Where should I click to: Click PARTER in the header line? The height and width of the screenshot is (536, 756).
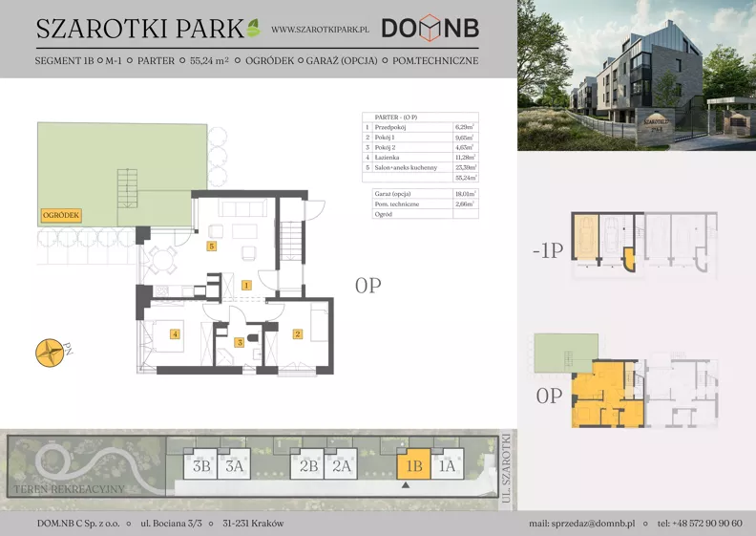click(x=156, y=61)
